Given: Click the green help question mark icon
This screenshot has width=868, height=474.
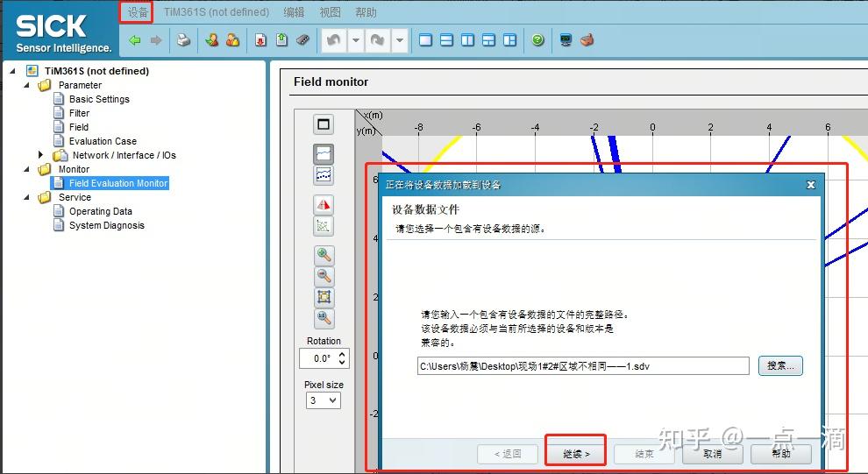Looking at the screenshot, I should [538, 40].
